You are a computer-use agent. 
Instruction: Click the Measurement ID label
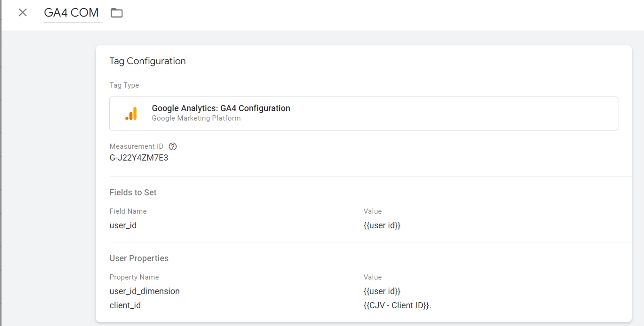[x=136, y=146]
